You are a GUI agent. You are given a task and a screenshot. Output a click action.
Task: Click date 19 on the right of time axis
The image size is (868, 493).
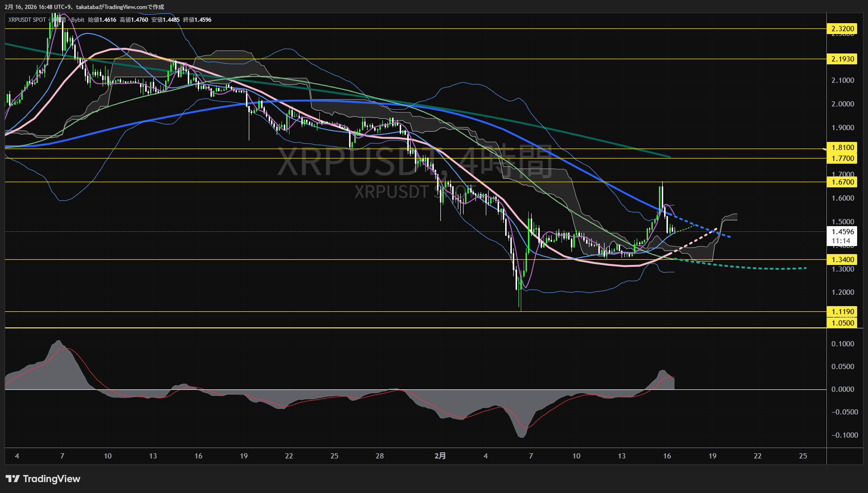point(712,456)
